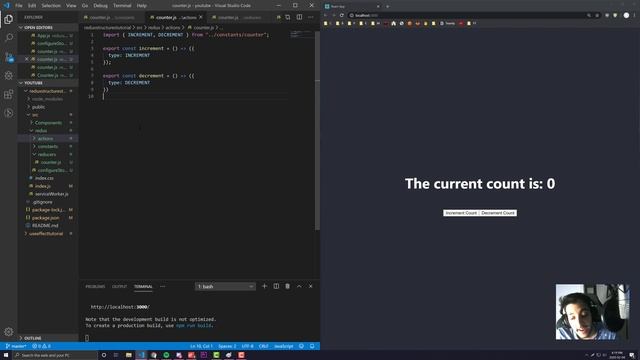Image resolution: width=640 pixels, height=360 pixels.
Task: Switch to the PROBLEMS panel tab
Action: pyautogui.click(x=95, y=287)
